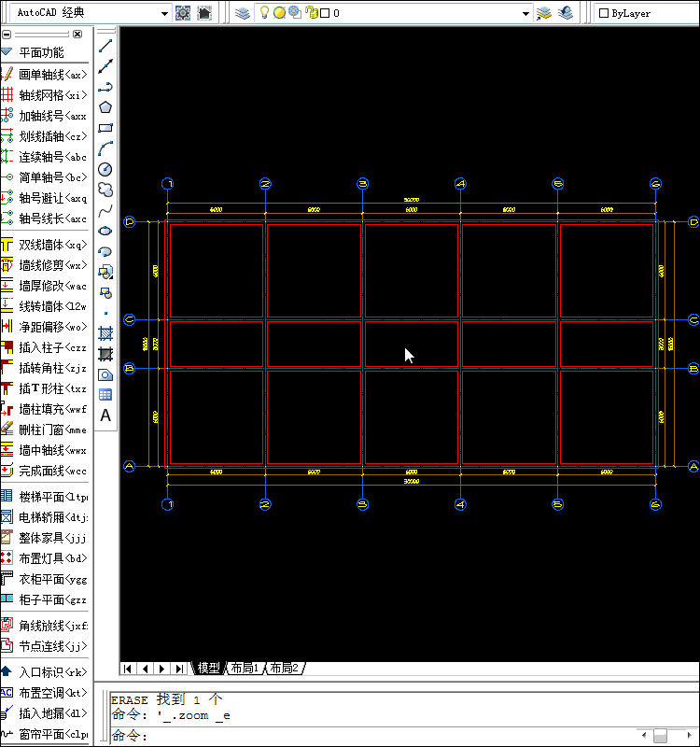Screen dimensions: 700x747
Task: Click command scrollbar right arrow
Action: pyautogui.click(x=689, y=735)
